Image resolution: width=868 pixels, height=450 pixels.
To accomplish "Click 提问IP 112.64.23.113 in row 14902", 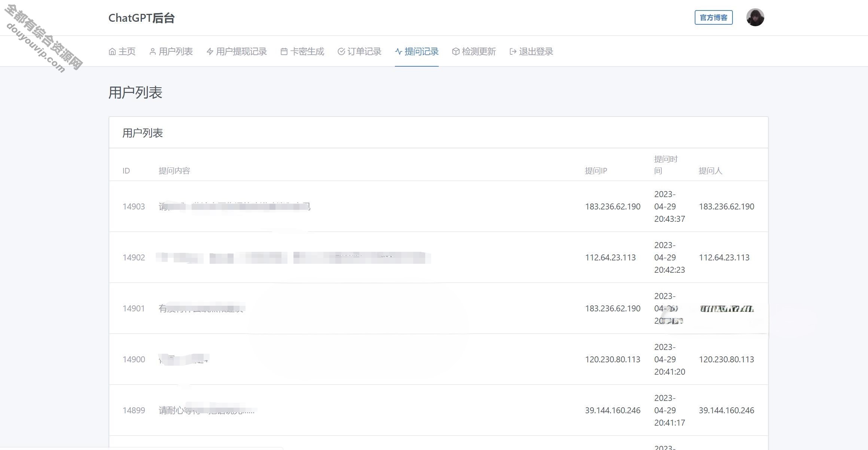I will pyautogui.click(x=610, y=257).
